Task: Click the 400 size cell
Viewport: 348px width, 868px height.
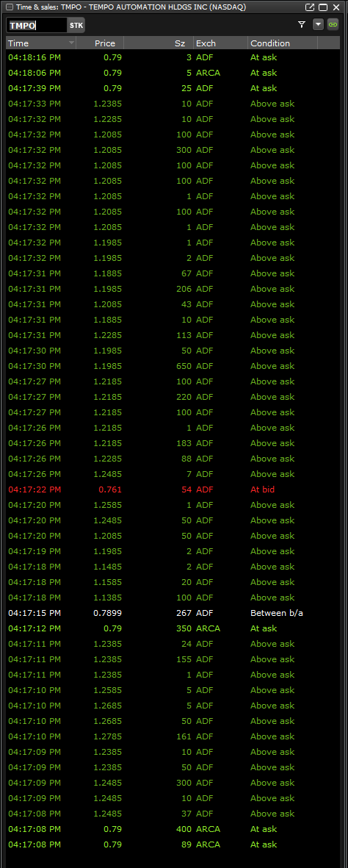Action: coord(183,829)
